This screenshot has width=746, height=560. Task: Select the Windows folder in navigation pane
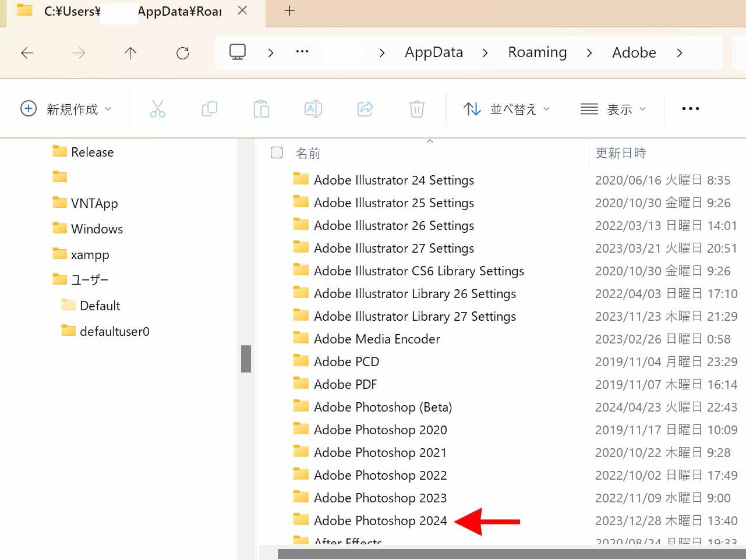87,229
